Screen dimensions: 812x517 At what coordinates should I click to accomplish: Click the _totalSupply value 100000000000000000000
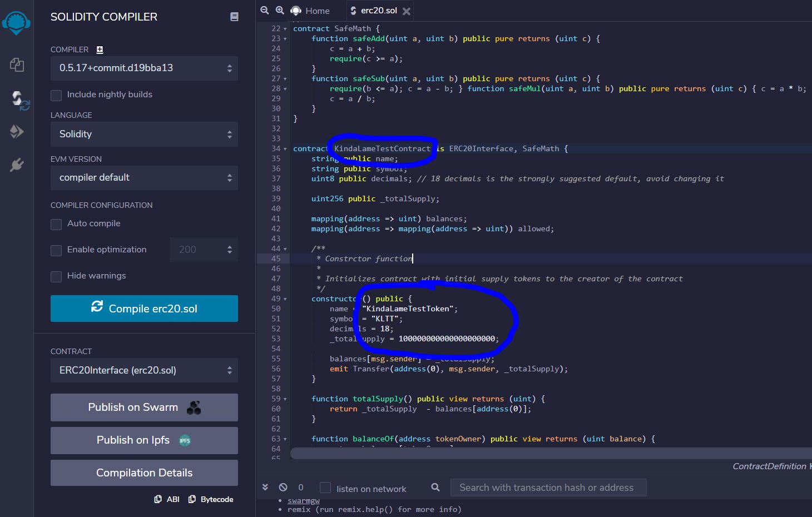[x=447, y=339]
